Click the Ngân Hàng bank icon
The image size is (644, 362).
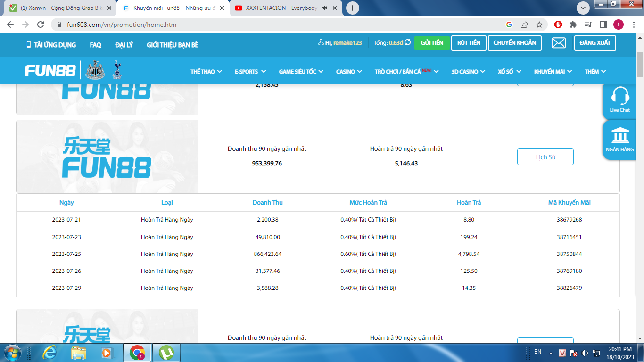(x=619, y=136)
